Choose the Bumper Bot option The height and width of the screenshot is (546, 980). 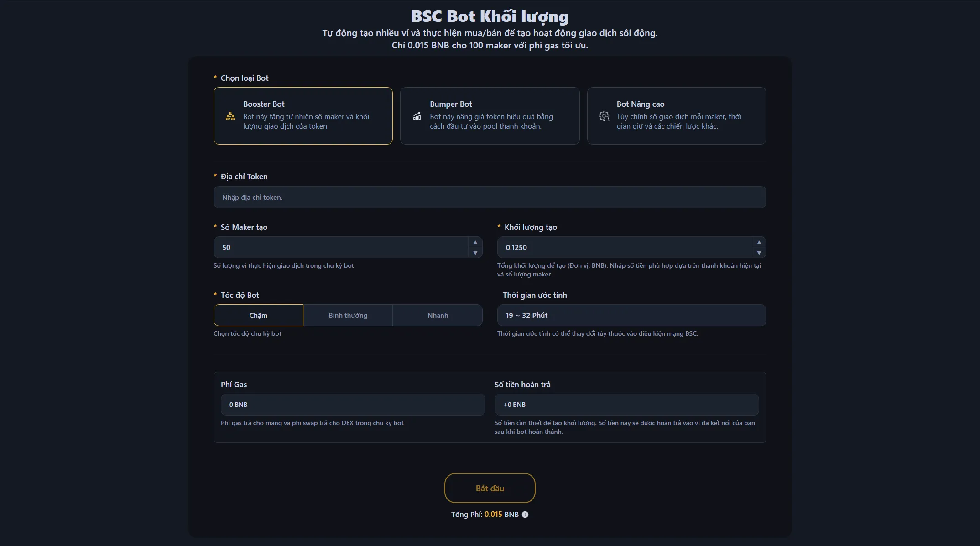490,116
